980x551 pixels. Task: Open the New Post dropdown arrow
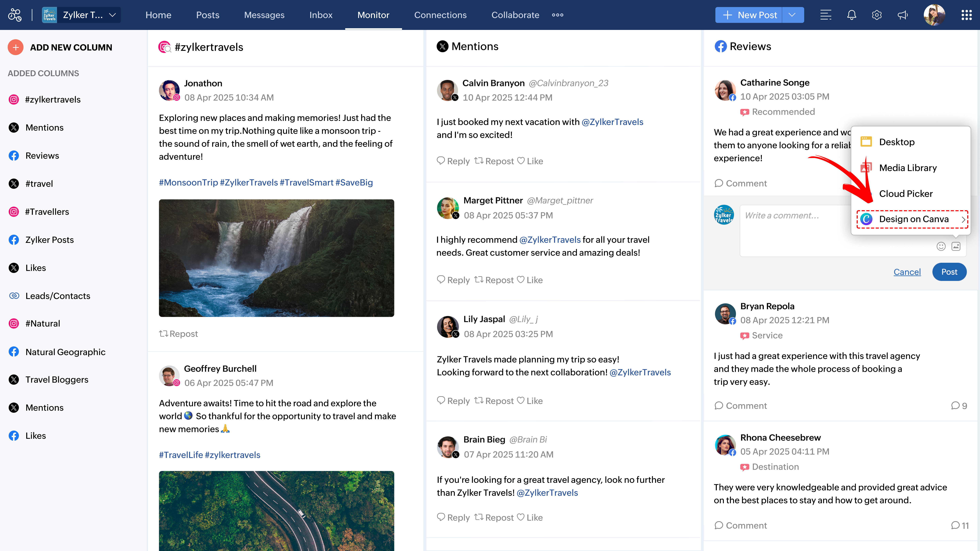tap(792, 15)
